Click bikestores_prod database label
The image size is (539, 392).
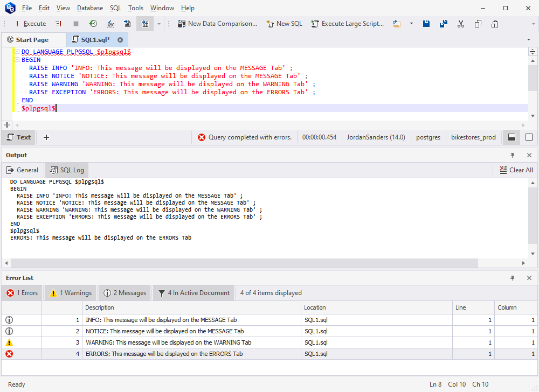click(473, 137)
